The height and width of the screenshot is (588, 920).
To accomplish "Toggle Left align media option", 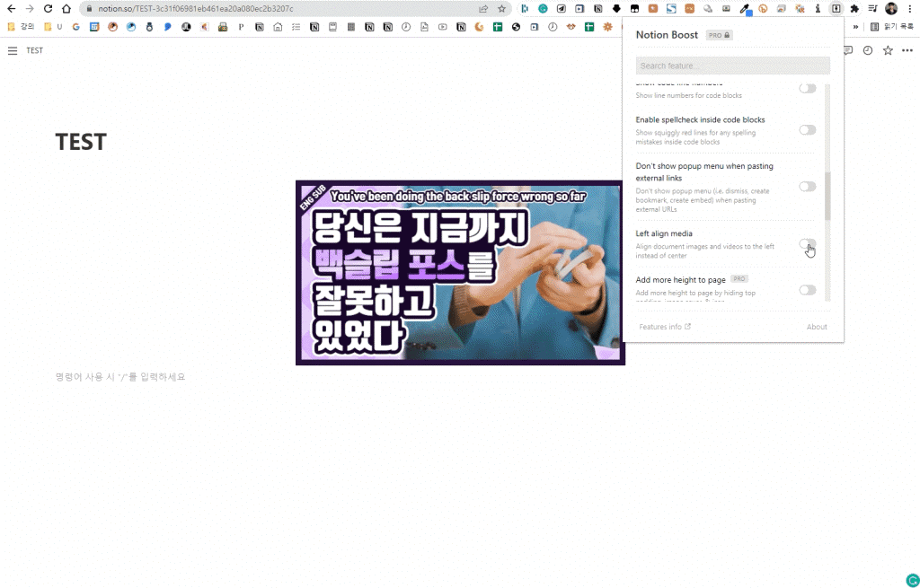I will click(807, 244).
